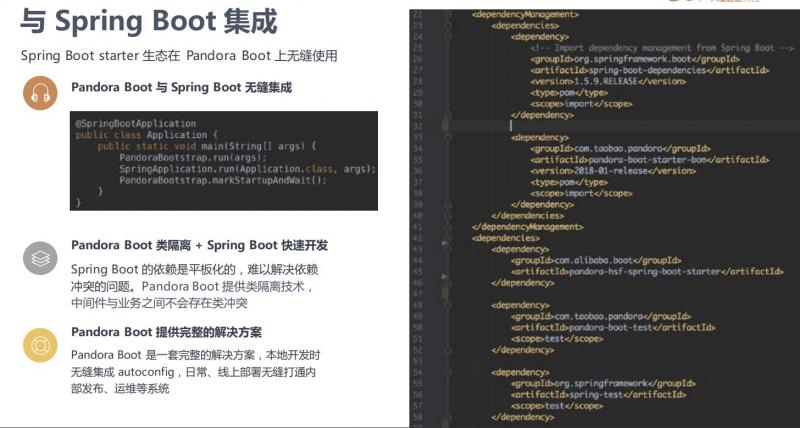
Task: Click heading Pandora Boot 与 Spring Boot 无缝集成
Action: click(x=182, y=87)
